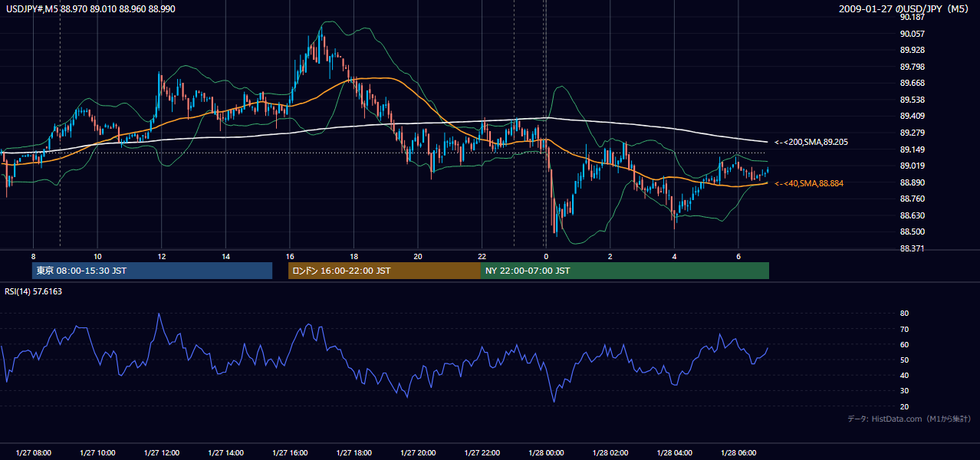Viewport: 980px width, 460px height.
Task: Click the RSI scale value 40
Action: click(x=904, y=375)
